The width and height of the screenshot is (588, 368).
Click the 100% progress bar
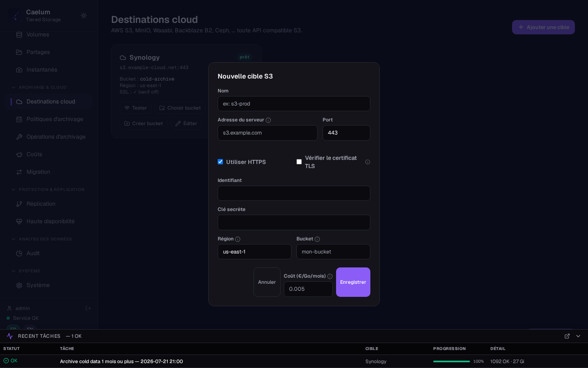tap(452, 361)
